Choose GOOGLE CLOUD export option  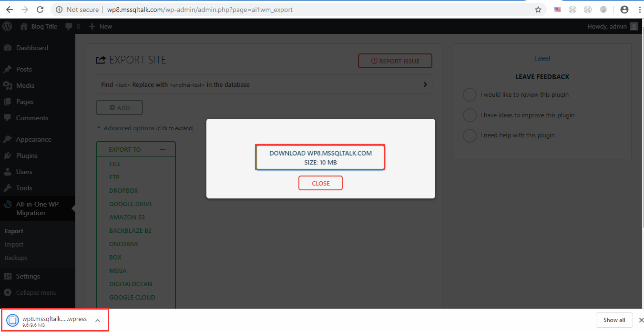[132, 297]
